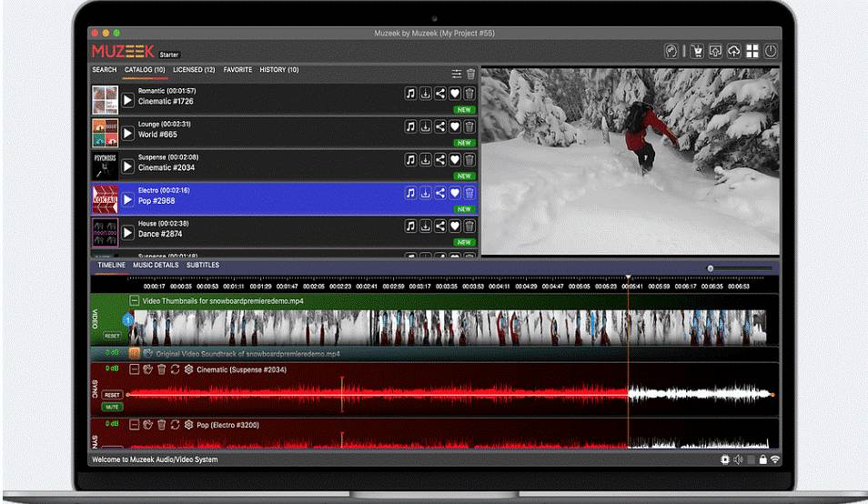This screenshot has width=868, height=504.
Task: Switch layout with the four-squares grid icon
Action: pyautogui.click(x=752, y=52)
